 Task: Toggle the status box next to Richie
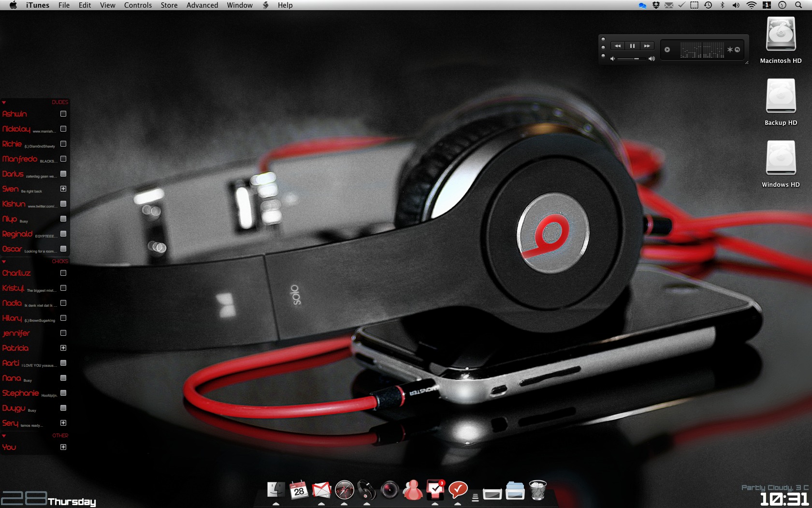tap(63, 144)
